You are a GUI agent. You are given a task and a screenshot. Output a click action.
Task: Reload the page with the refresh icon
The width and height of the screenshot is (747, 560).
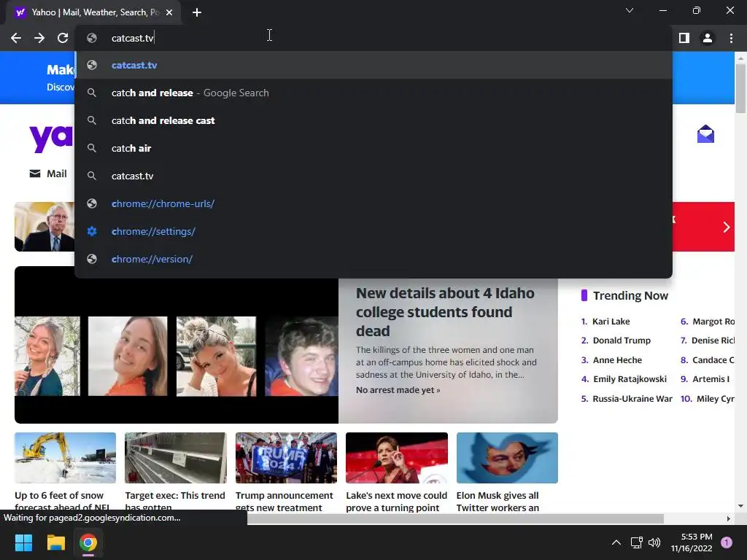pyautogui.click(x=63, y=38)
